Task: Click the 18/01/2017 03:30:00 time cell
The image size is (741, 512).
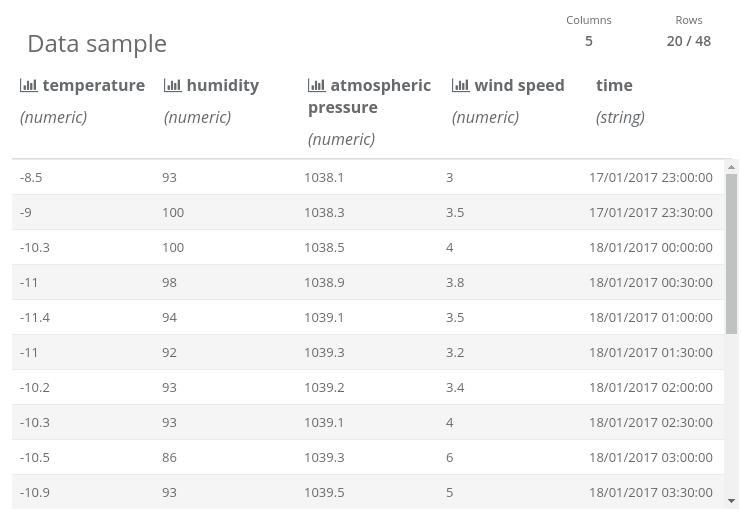Action: pos(650,492)
